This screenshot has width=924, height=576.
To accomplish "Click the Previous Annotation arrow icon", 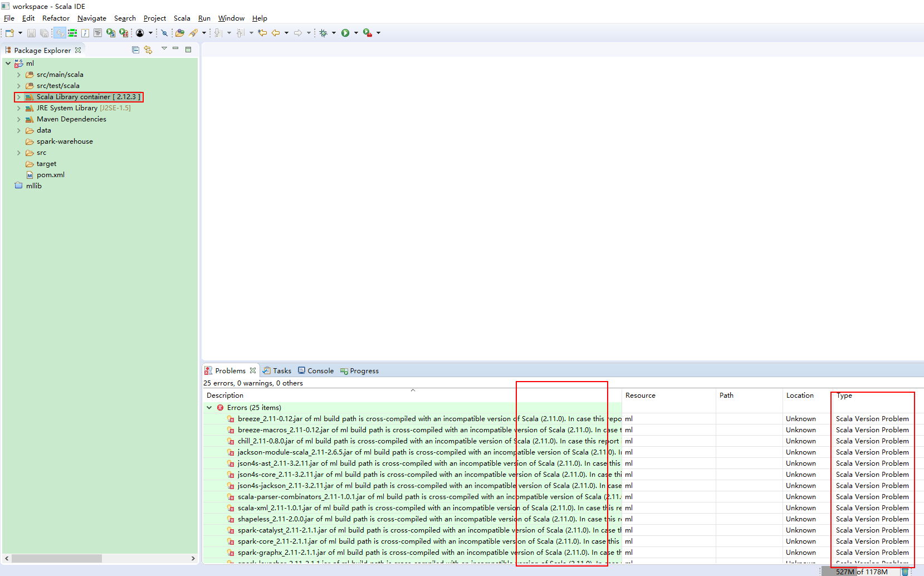I will [x=240, y=33].
